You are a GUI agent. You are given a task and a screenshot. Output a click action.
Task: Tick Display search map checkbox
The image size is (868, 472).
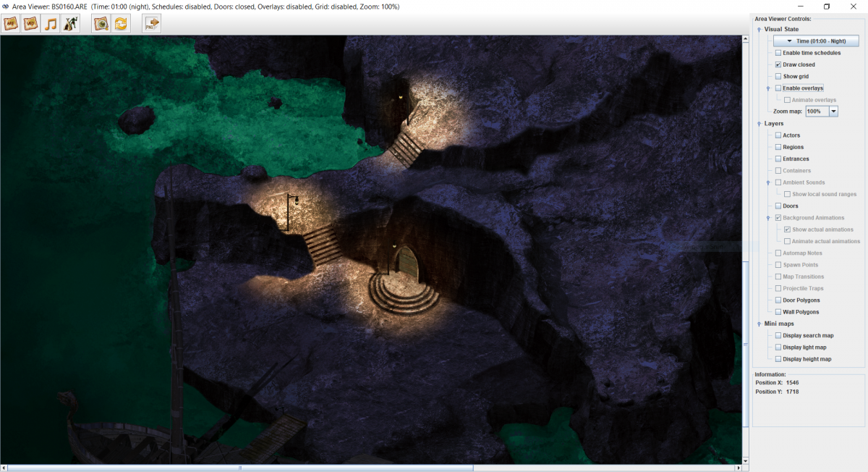(778, 335)
